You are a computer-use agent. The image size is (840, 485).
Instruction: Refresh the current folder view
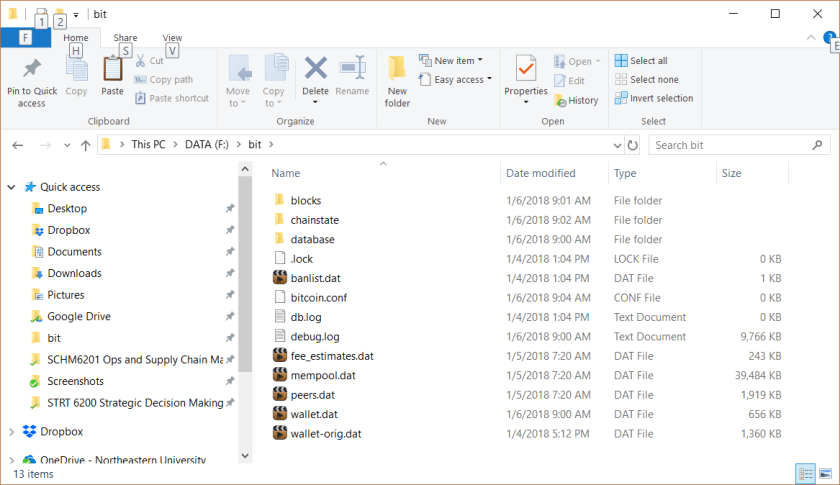tap(631, 145)
